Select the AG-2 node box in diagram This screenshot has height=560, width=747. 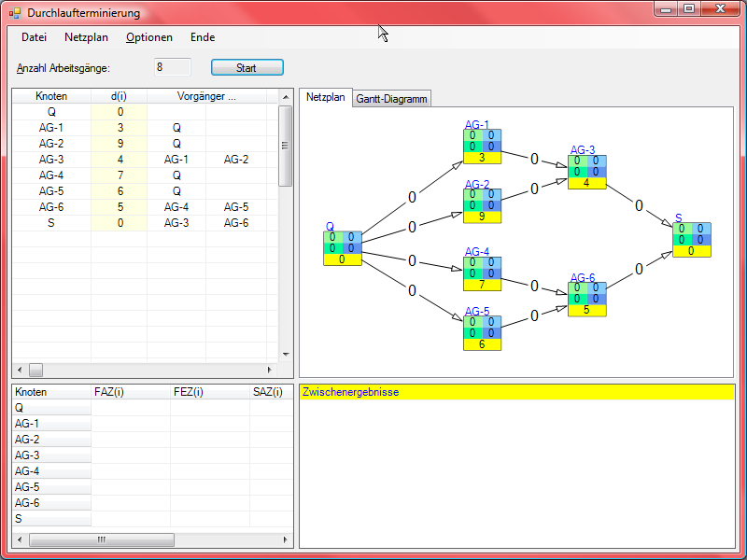click(482, 205)
